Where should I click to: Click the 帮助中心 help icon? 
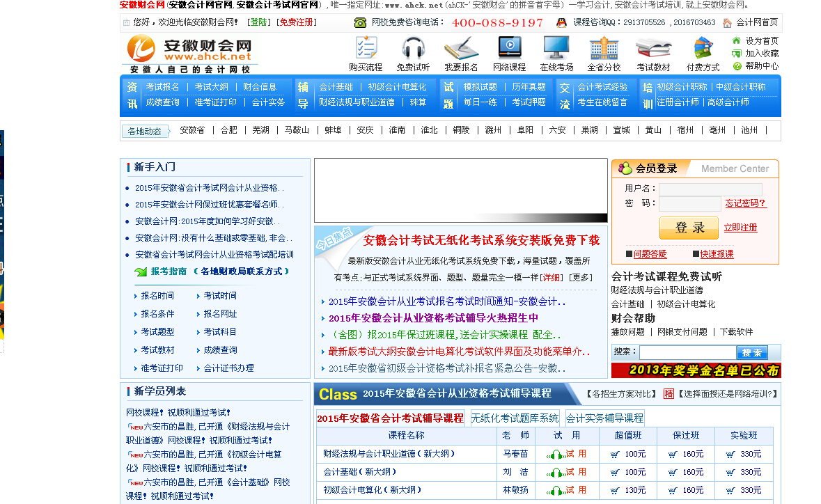[x=737, y=66]
